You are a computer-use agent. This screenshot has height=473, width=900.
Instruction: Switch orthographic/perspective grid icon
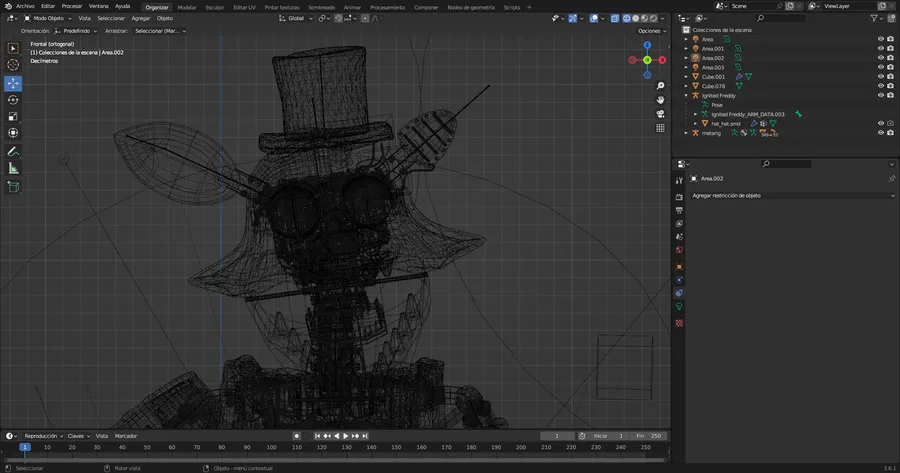pyautogui.click(x=661, y=128)
